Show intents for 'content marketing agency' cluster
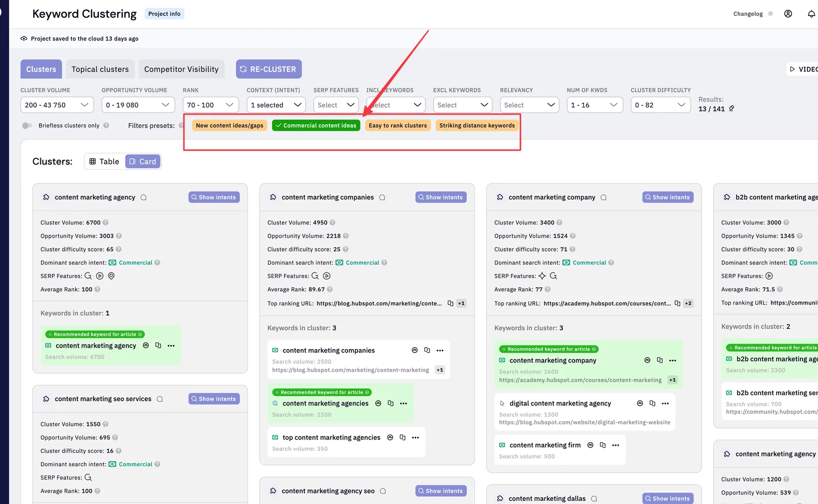 coord(214,197)
